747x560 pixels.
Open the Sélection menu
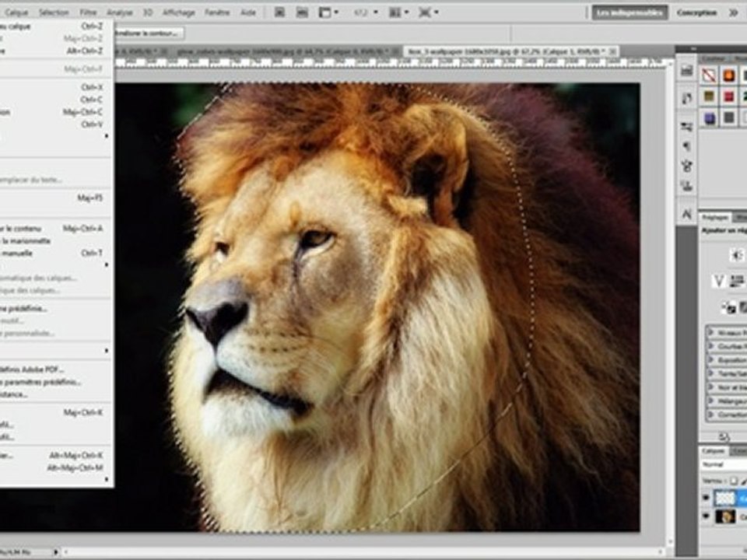[54, 12]
